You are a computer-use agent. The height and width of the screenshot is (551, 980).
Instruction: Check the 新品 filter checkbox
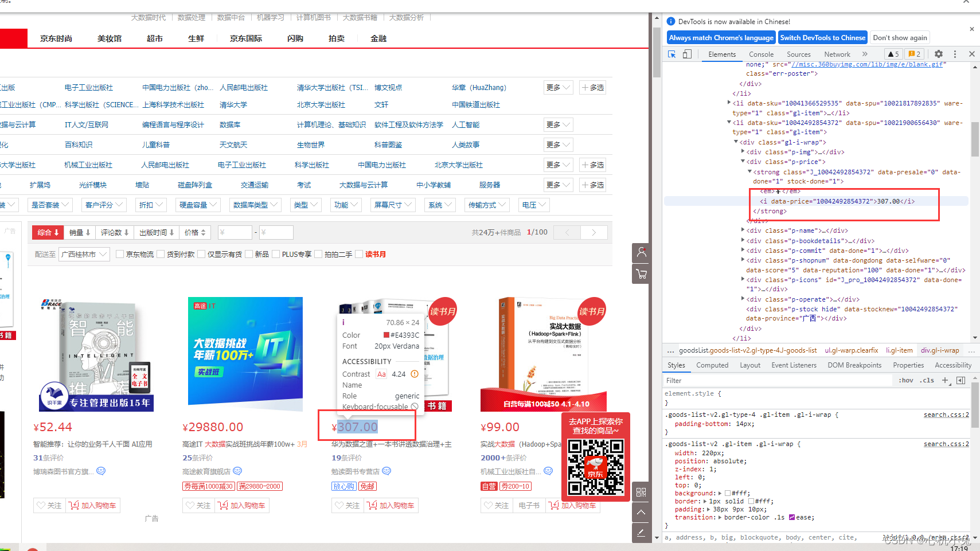pos(249,254)
